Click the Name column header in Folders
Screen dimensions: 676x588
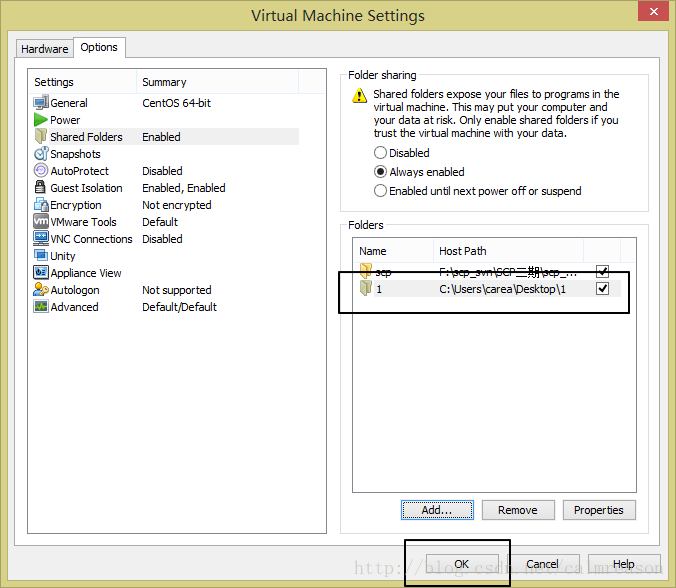(x=393, y=251)
